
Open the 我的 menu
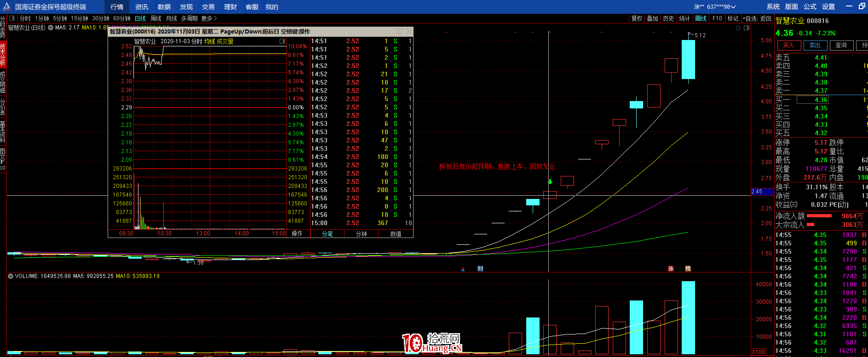[272, 7]
